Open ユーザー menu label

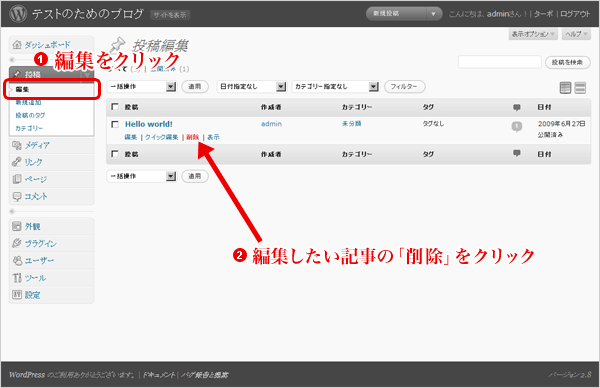pos(39,261)
